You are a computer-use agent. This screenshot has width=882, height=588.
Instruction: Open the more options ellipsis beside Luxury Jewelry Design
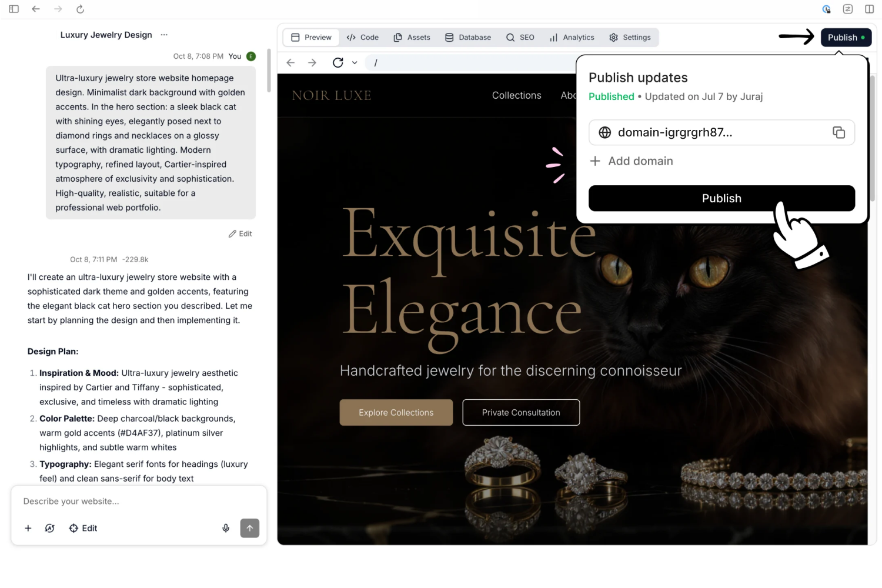pos(164,35)
